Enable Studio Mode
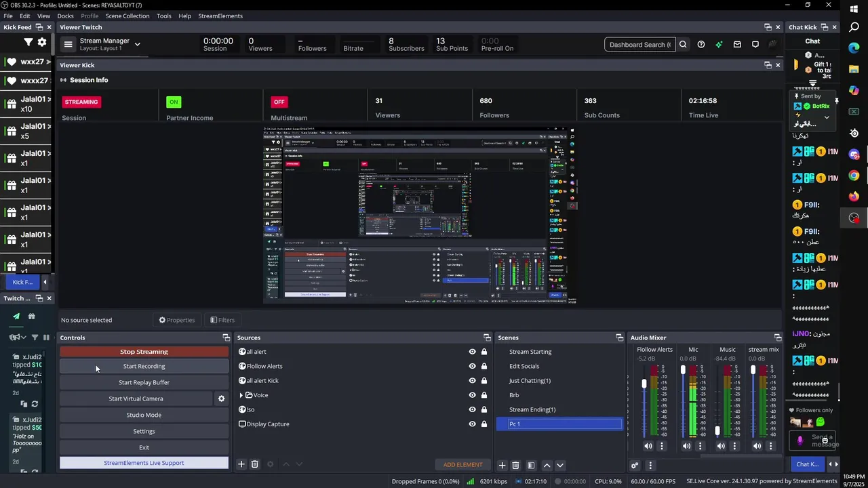Image resolution: width=868 pixels, height=488 pixels. pyautogui.click(x=144, y=415)
